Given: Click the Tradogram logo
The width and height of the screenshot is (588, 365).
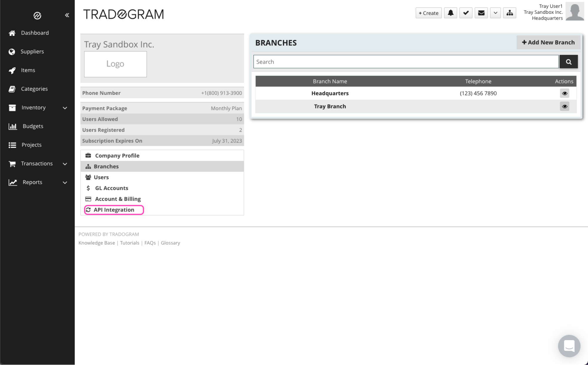Looking at the screenshot, I should tap(124, 14).
